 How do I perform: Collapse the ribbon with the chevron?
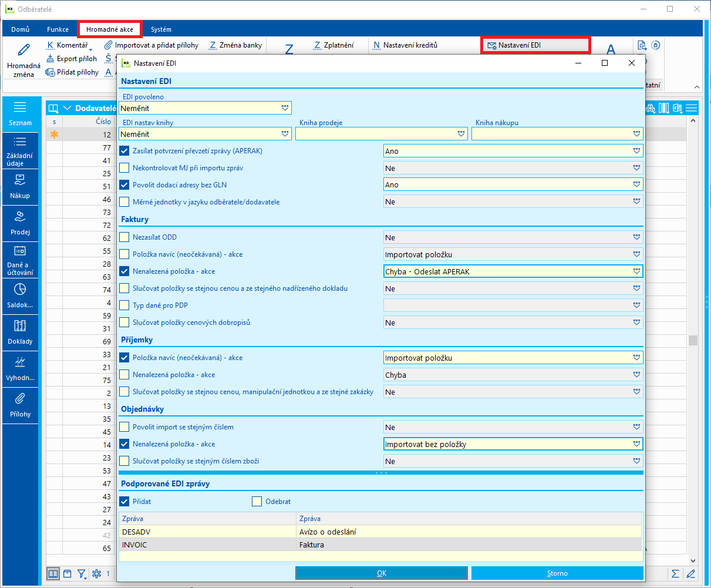coord(697,86)
